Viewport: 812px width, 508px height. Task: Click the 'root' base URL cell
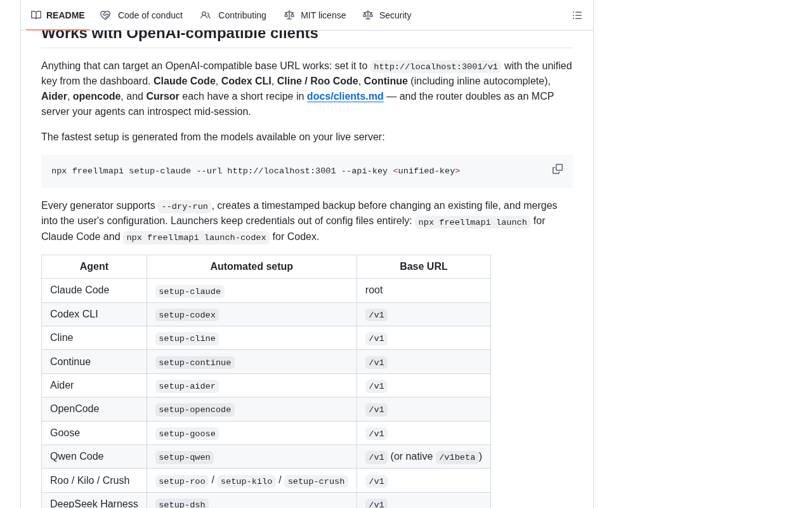tap(424, 290)
